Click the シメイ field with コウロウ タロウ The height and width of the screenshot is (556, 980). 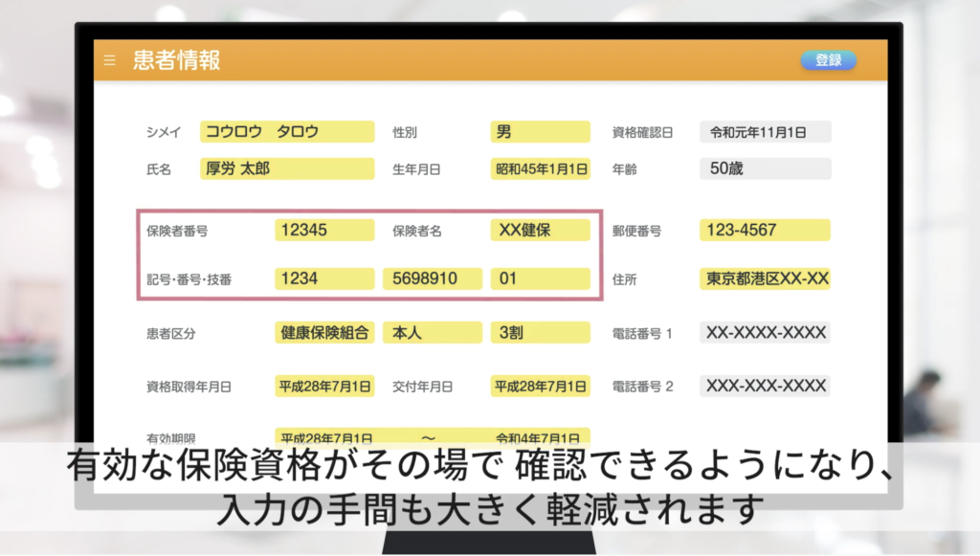(287, 132)
